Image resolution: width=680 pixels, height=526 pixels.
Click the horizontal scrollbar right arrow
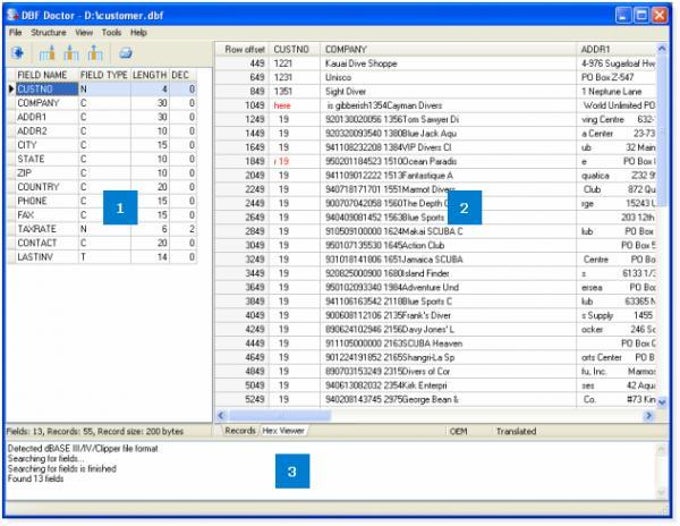[649, 415]
